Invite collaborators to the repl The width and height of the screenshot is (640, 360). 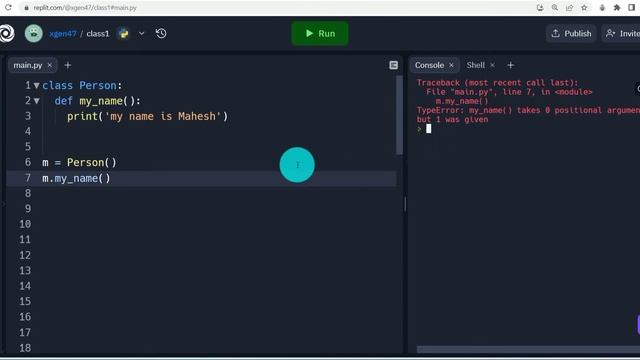tap(621, 33)
